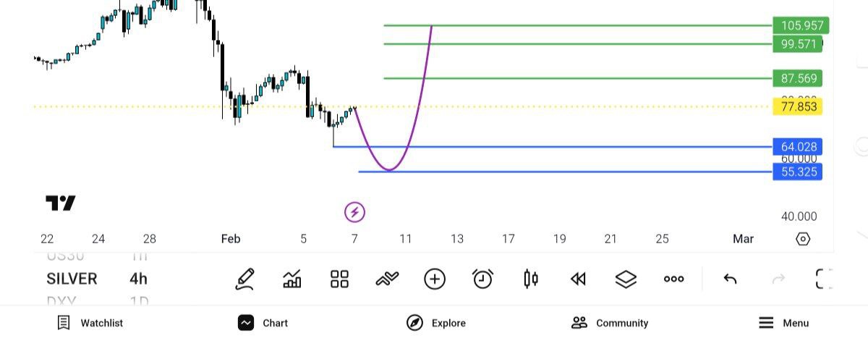The width and height of the screenshot is (868, 341).
Task: Change chart type via candlestick icon
Action: click(531, 279)
